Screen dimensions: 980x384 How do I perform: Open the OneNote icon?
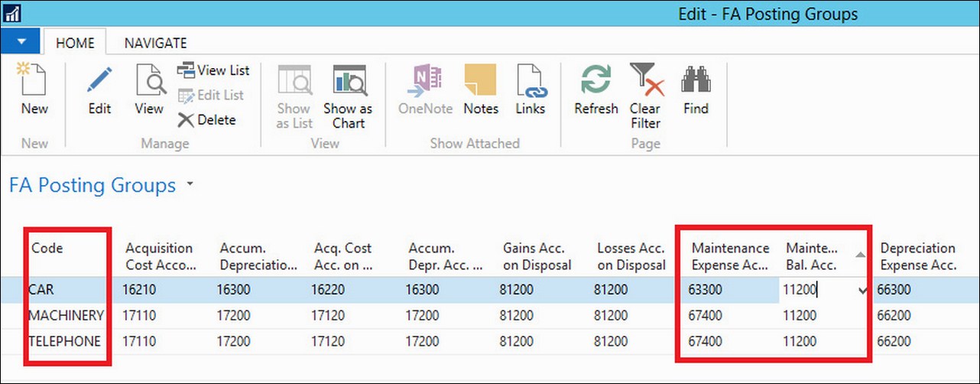426,80
